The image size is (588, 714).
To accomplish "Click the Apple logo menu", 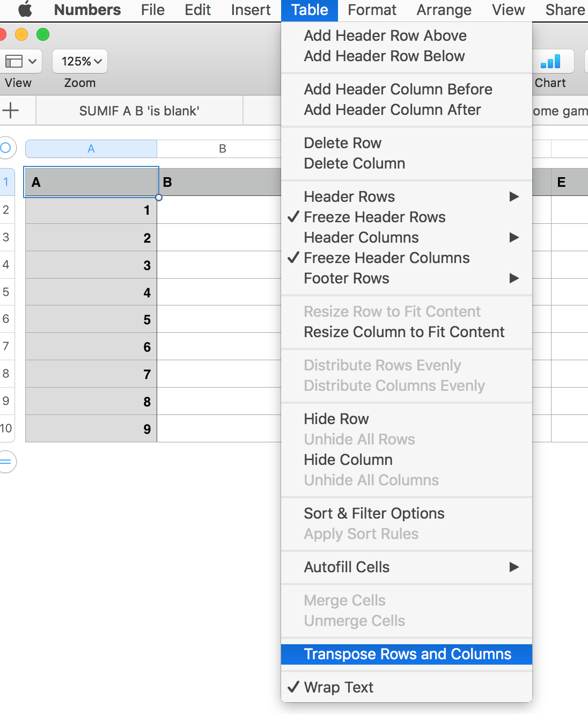I will pos(25,10).
